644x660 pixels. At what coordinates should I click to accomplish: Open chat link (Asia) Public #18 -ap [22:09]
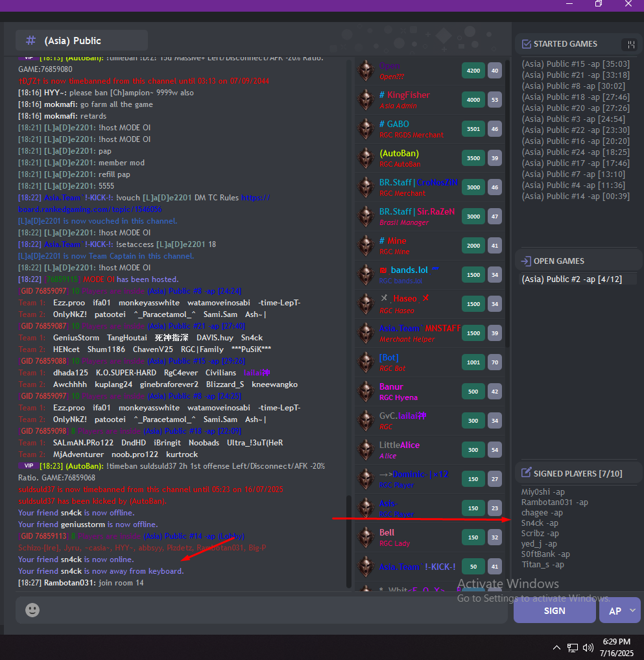(193, 431)
